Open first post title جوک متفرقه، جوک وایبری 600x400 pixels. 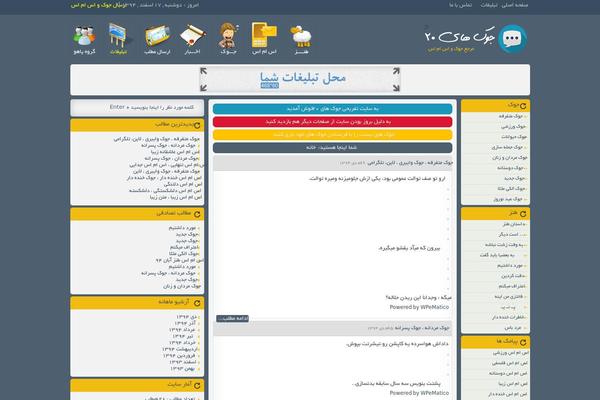pos(410,163)
